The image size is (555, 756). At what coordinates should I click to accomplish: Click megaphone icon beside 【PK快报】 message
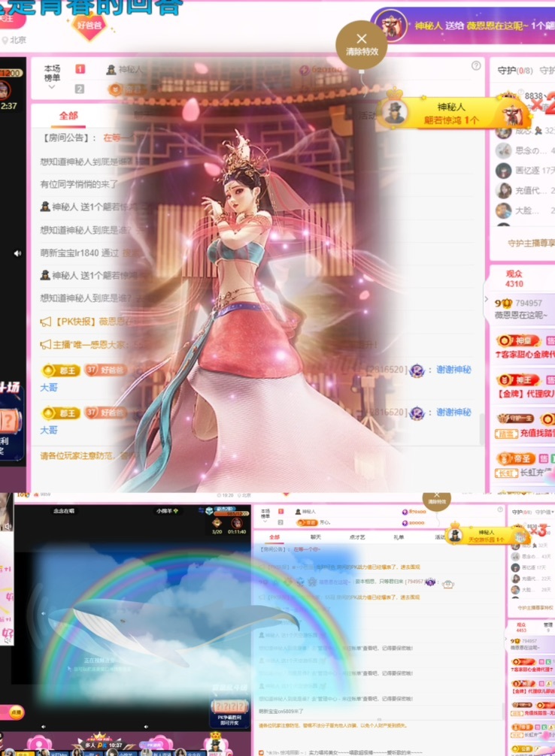tap(45, 322)
